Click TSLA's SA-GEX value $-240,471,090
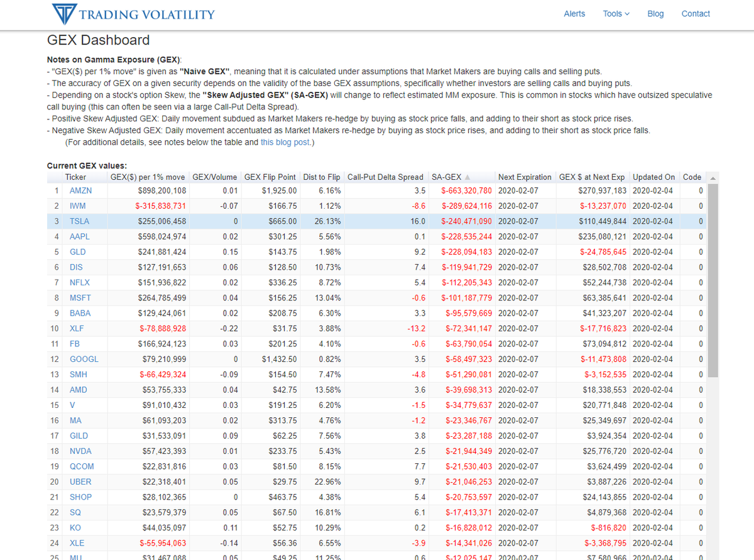The height and width of the screenshot is (560, 754). (467, 221)
